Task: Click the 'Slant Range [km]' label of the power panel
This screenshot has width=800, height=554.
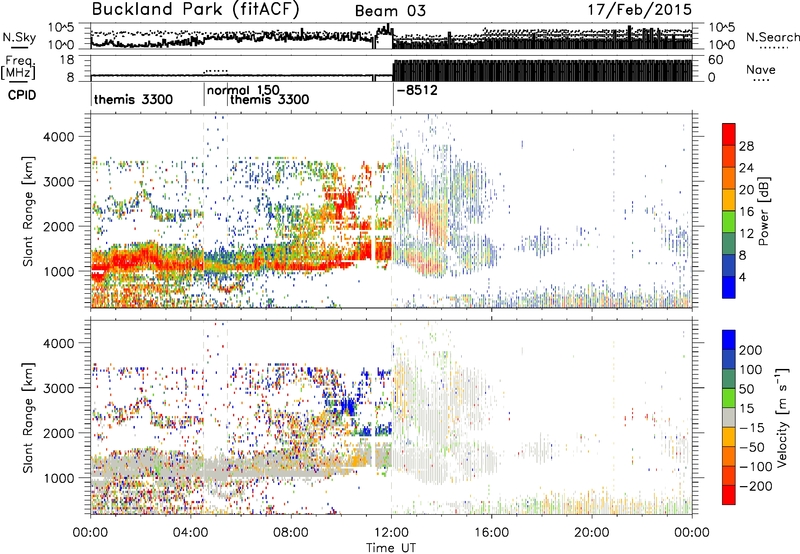Action: tap(28, 211)
